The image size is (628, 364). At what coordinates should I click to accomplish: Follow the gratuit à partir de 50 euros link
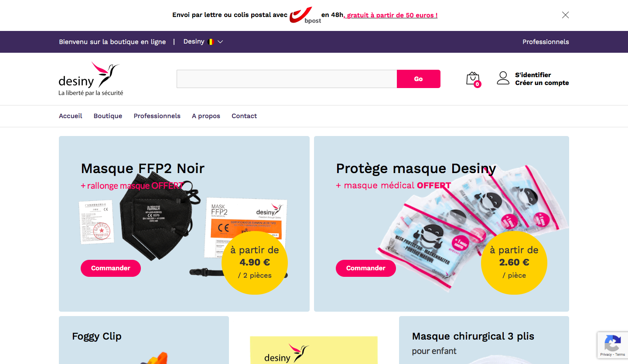tap(391, 15)
